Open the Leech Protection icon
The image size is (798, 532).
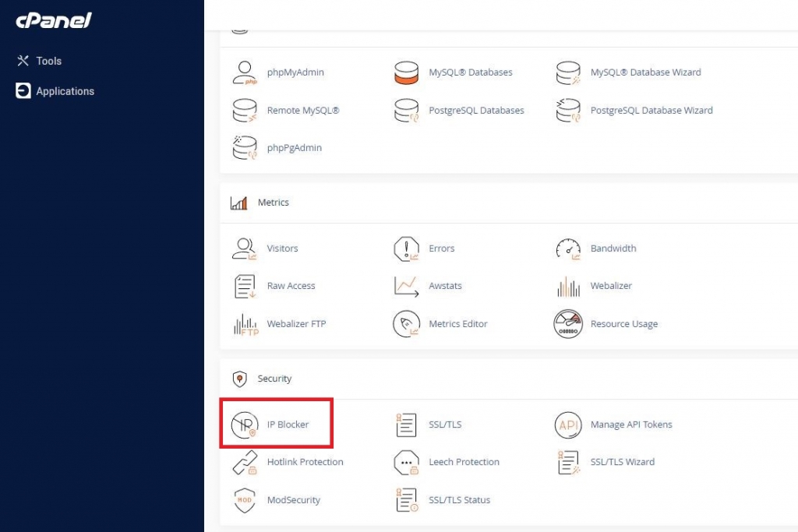[406, 463]
